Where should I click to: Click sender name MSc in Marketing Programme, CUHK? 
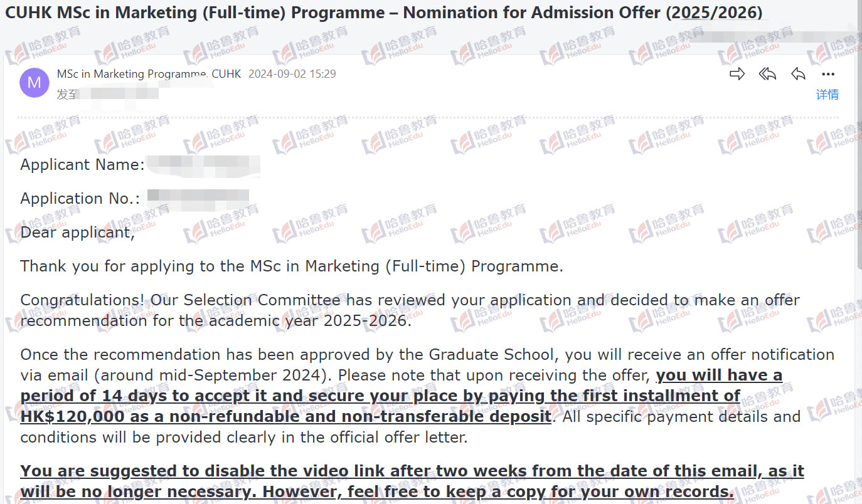coord(149,74)
